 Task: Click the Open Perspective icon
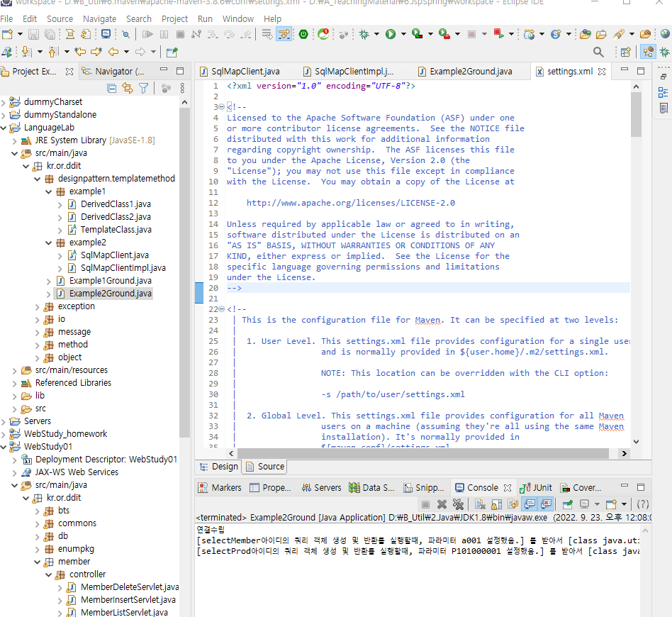626,52
